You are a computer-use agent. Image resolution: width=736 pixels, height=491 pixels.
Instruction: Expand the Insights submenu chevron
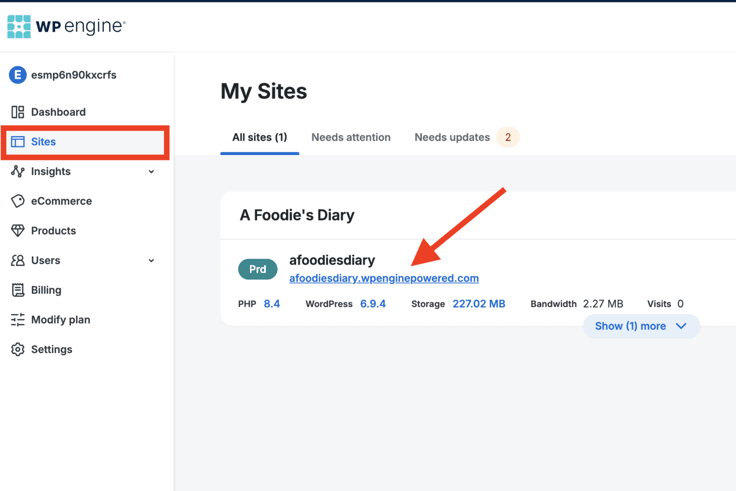click(x=151, y=172)
